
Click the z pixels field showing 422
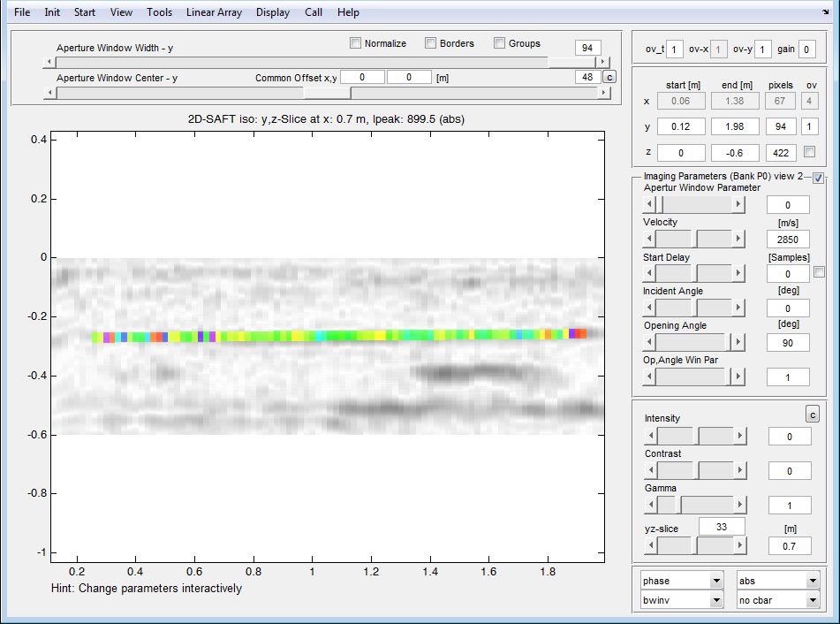[x=781, y=153]
